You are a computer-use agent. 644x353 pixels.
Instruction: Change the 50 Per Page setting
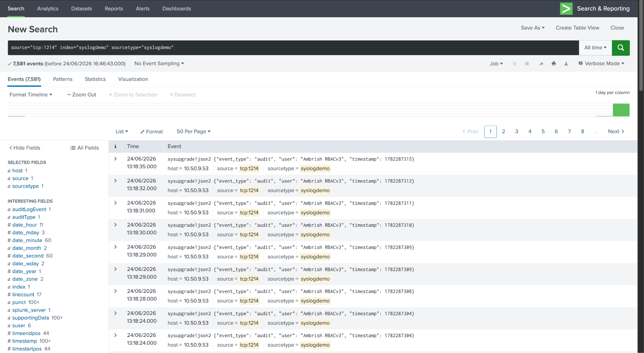tap(193, 131)
